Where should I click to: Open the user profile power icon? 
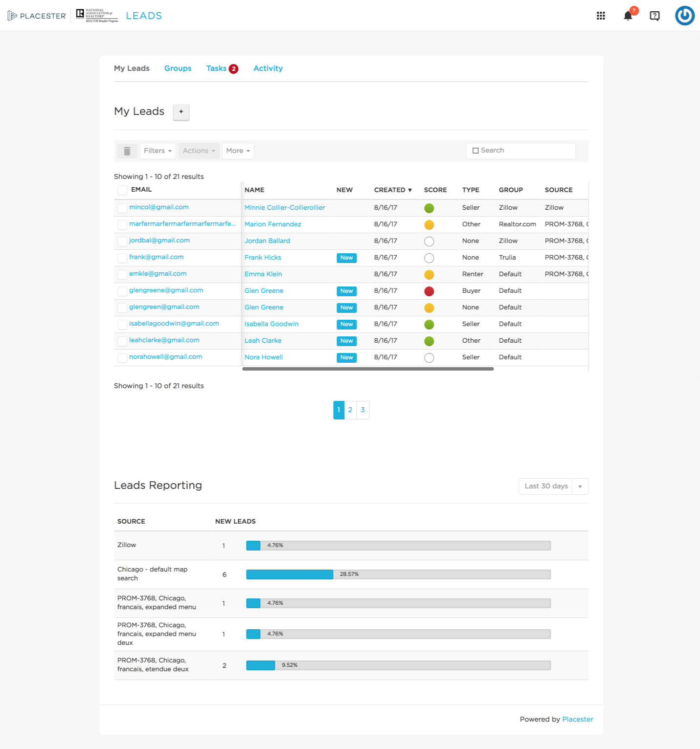click(x=684, y=16)
